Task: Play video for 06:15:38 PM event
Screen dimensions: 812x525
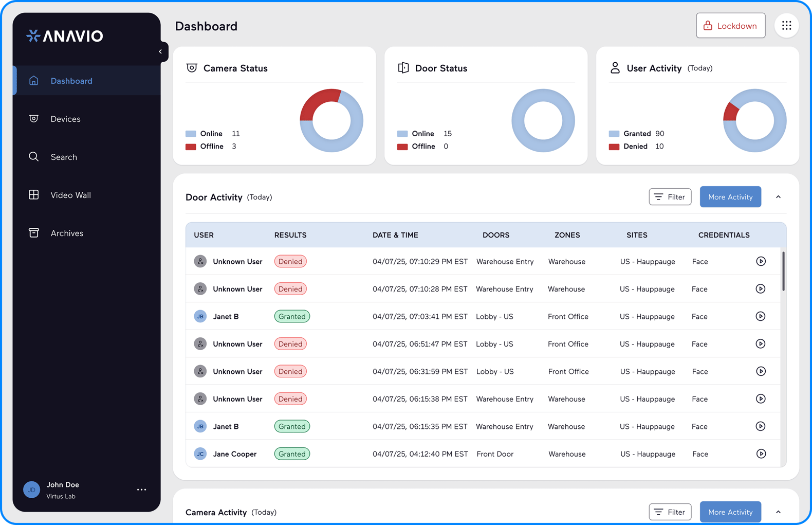Action: 761,399
